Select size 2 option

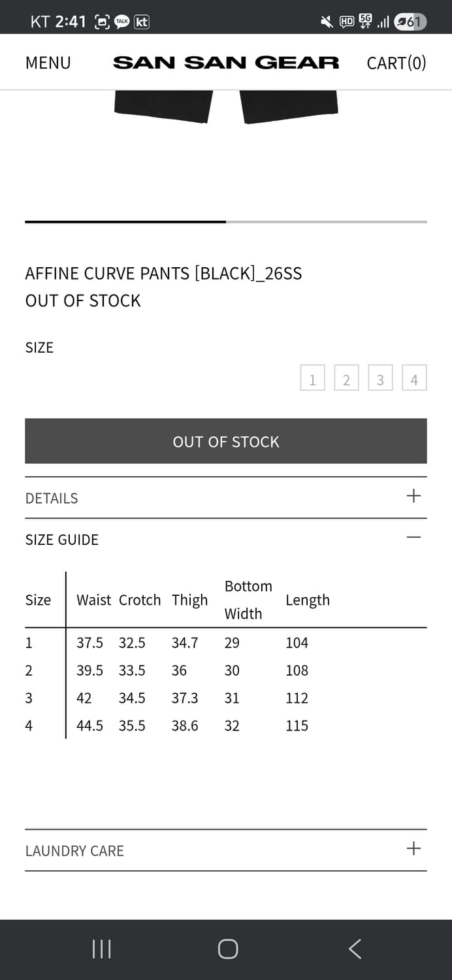(346, 378)
